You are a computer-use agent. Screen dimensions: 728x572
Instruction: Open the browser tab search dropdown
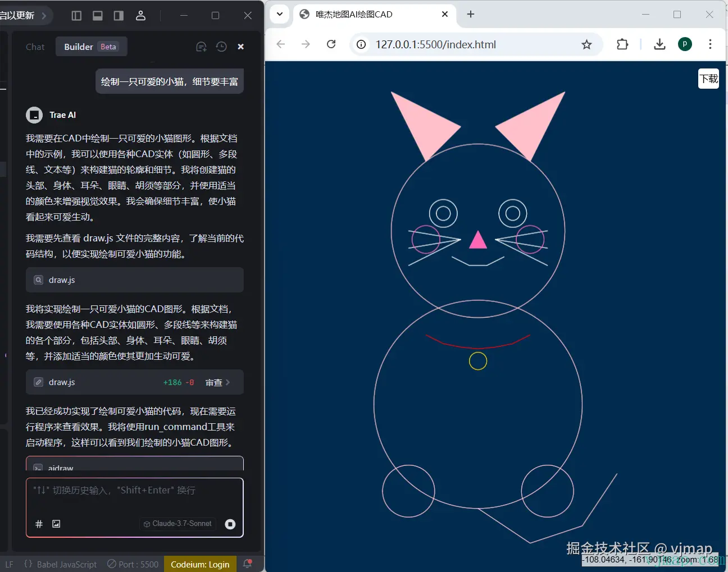pos(280,14)
